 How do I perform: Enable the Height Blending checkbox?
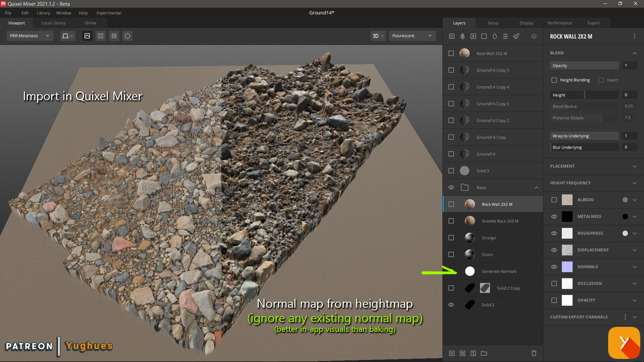coord(554,80)
